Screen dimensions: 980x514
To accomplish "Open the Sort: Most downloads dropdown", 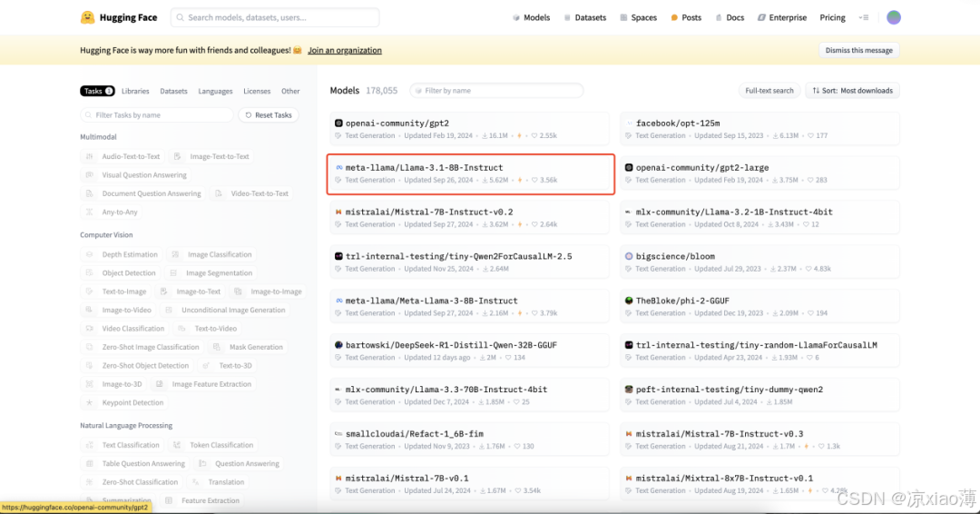I will 852,91.
